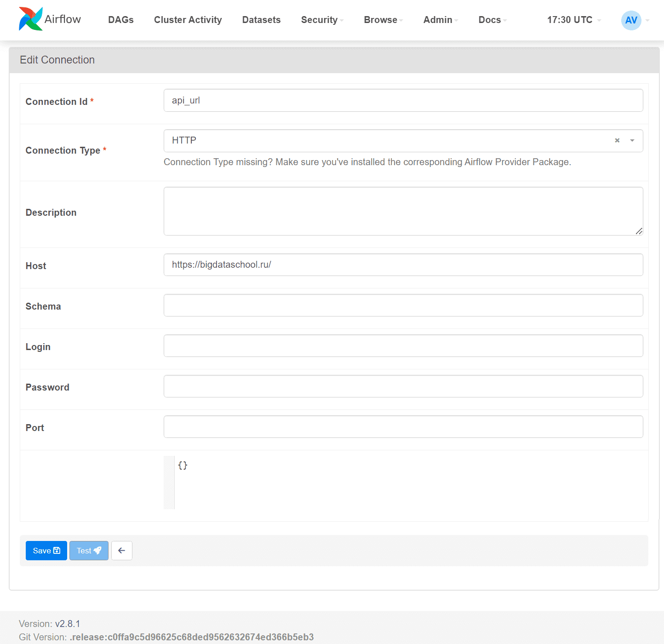Open Cluster Activity page
This screenshot has width=664, height=644.
pos(188,20)
